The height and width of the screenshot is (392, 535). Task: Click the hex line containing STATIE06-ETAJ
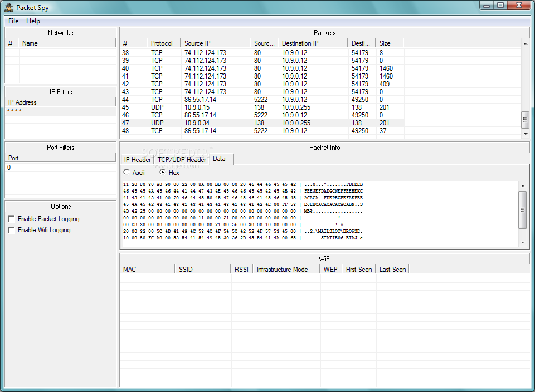(x=243, y=238)
